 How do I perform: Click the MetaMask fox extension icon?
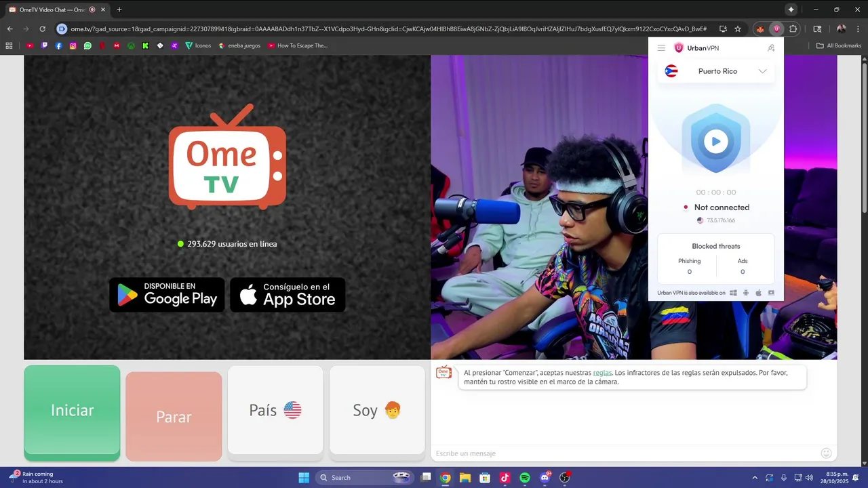(x=760, y=29)
